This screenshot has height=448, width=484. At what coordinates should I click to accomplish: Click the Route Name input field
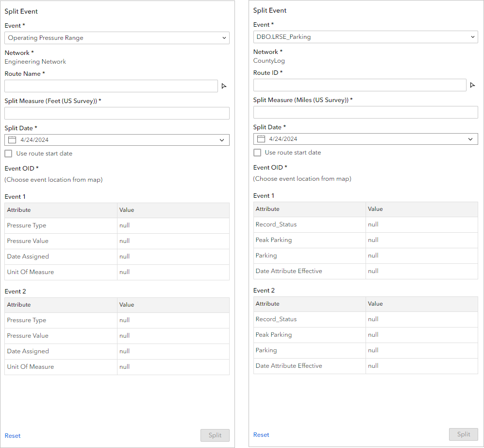coord(111,86)
